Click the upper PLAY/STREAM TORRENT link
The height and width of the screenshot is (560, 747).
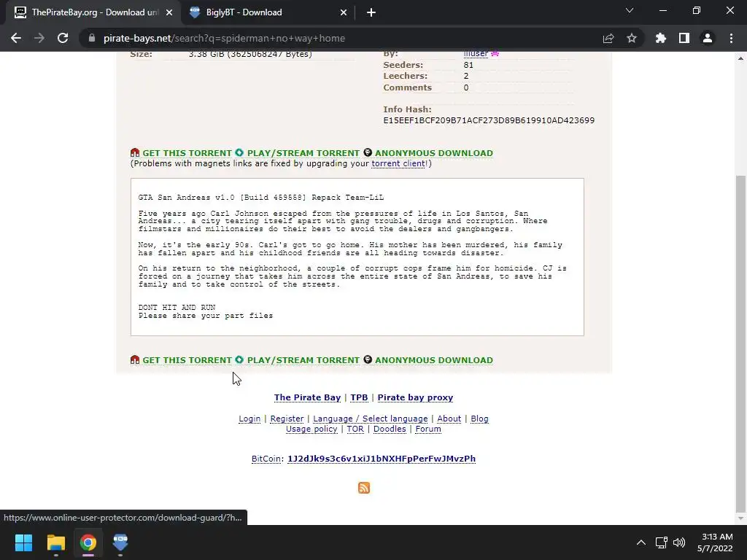tap(303, 153)
